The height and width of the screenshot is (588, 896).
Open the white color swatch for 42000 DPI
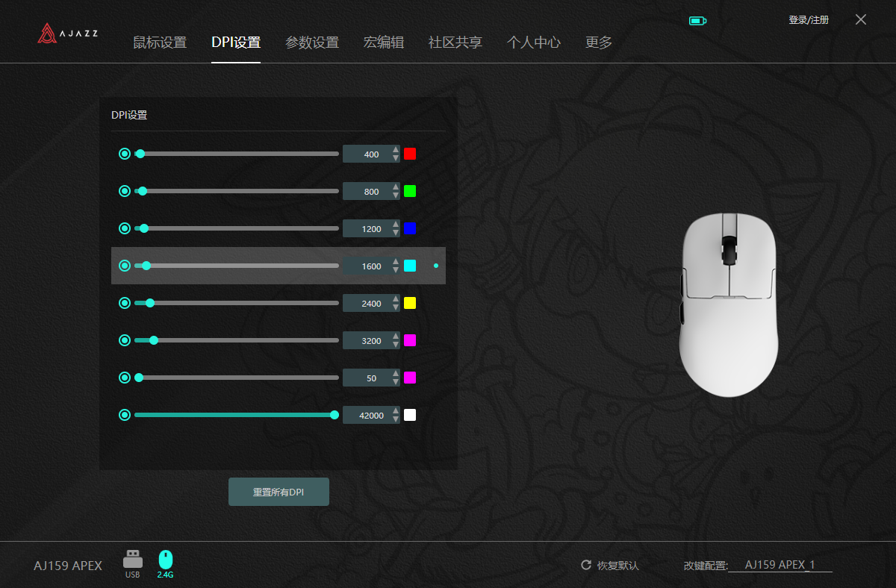[410, 415]
